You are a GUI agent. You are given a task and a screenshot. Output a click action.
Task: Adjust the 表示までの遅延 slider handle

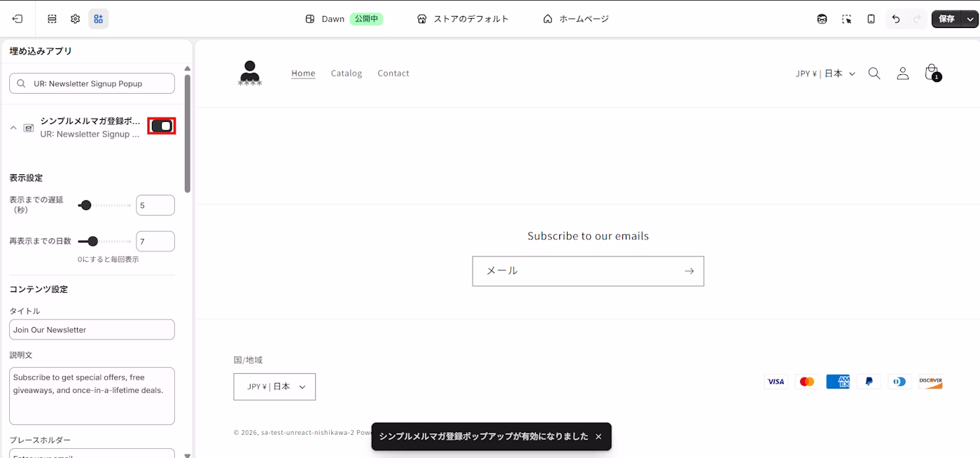[85, 205]
